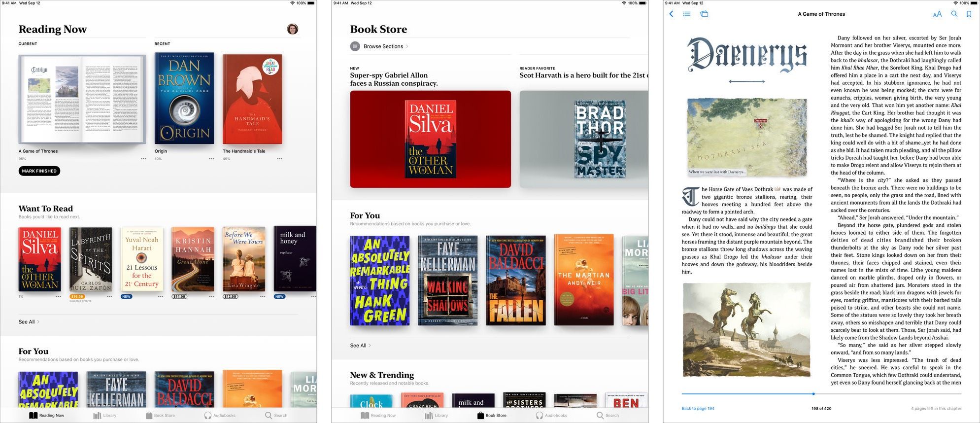The height and width of the screenshot is (423, 980).
Task: Click the Browse Sections list icon
Action: click(x=355, y=46)
